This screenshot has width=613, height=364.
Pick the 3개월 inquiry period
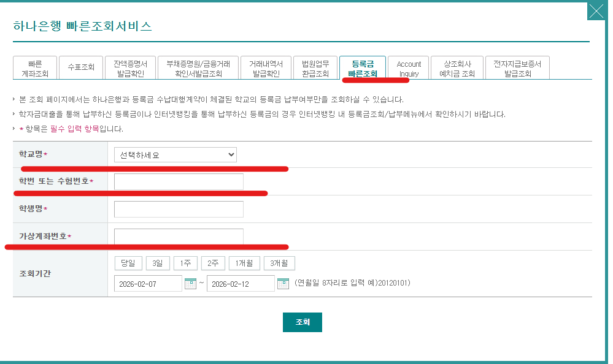coord(279,263)
